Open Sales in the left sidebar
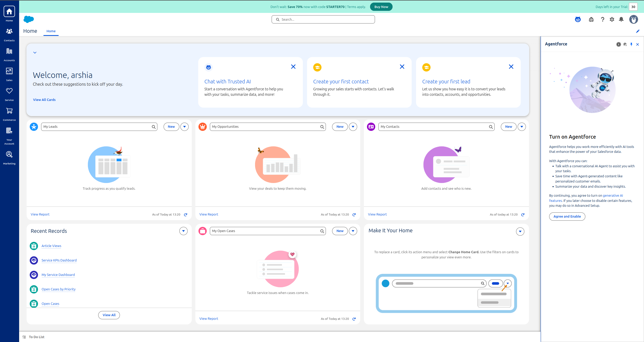Image resolution: width=644 pixels, height=342 pixels. 9,74
